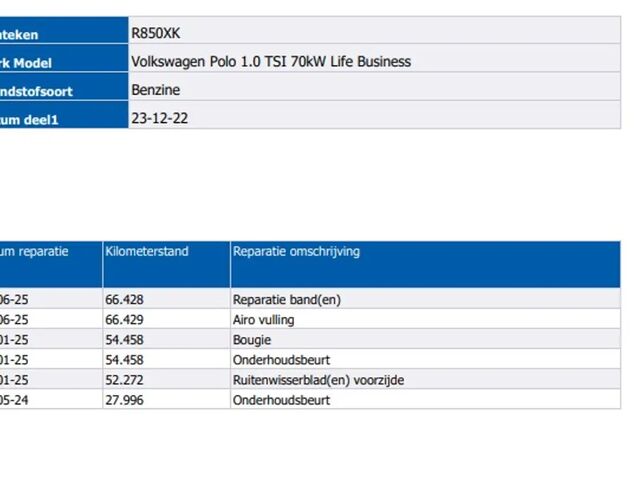Select the Onderhoudsbeurt entry at 27.996 km
640x480 pixels.
pos(281,400)
